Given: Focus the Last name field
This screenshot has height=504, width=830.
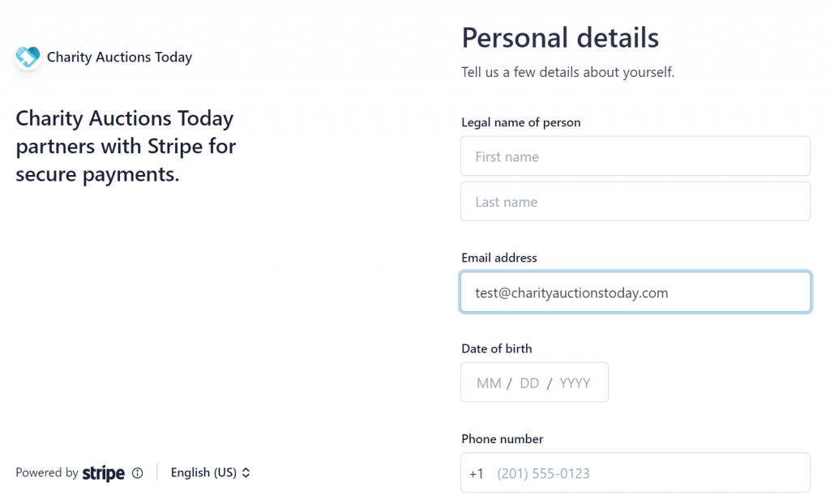Looking at the screenshot, I should pos(635,202).
